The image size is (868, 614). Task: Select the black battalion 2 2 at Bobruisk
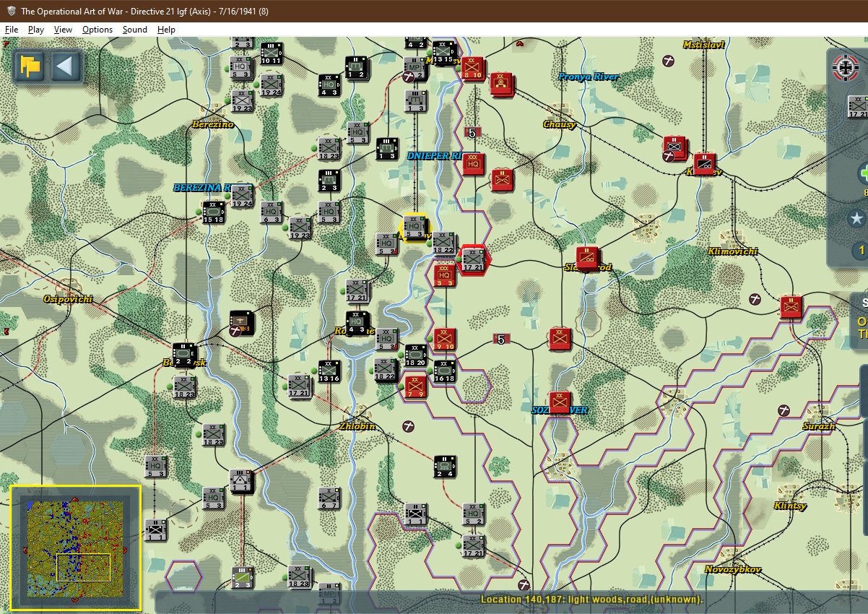[184, 354]
